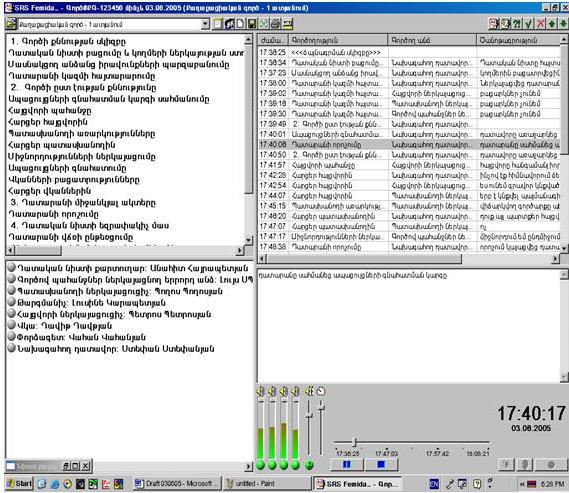Image resolution: width=569 pixels, height=493 pixels.
Task: Click the green down arrow toolbar icon
Action: [x=563, y=24]
